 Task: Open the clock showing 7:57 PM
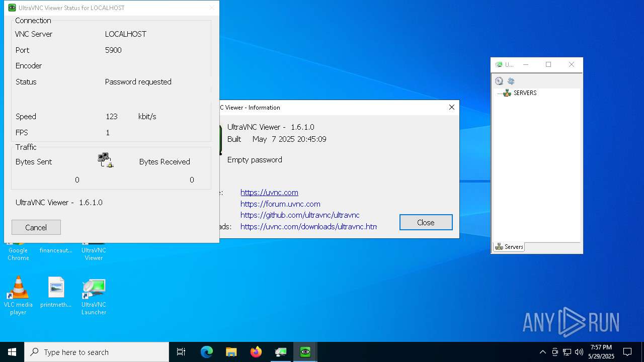coord(601,352)
